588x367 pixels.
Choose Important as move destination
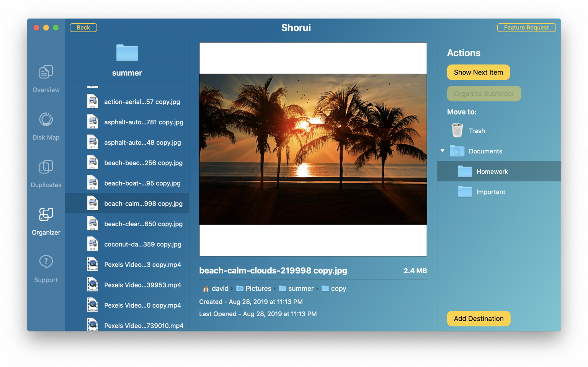[x=491, y=192]
